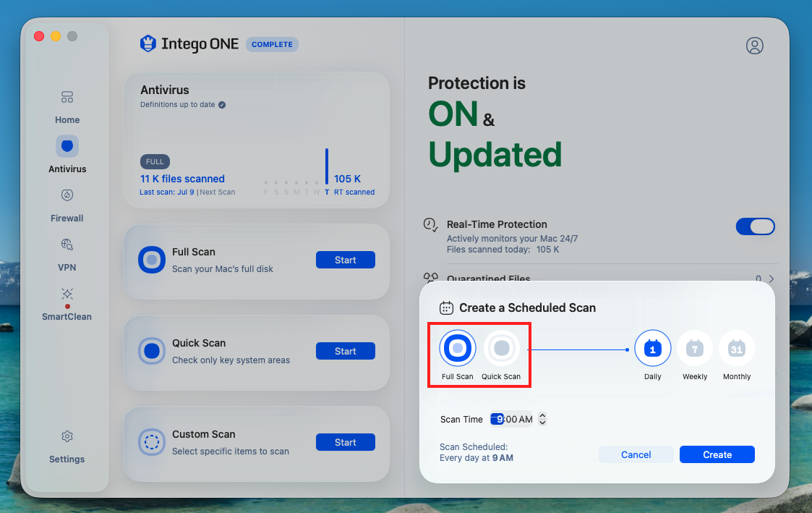The height and width of the screenshot is (513, 812).
Task: Open SmartClean sparkle icon
Action: pos(67,294)
